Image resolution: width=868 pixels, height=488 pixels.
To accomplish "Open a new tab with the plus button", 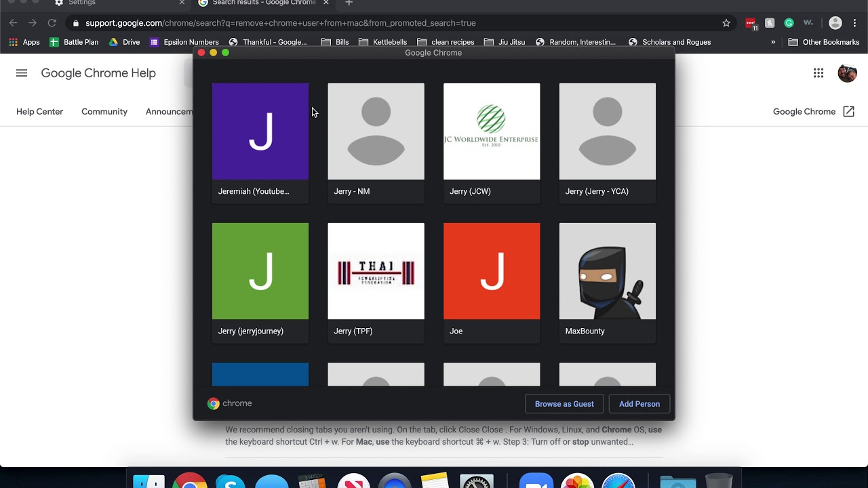I will pos(349,3).
